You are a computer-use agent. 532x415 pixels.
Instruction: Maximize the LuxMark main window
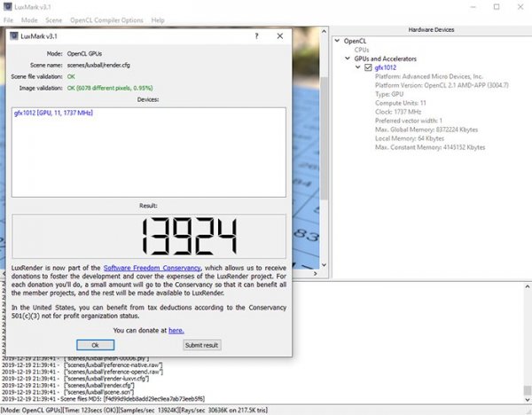tap(497, 7)
